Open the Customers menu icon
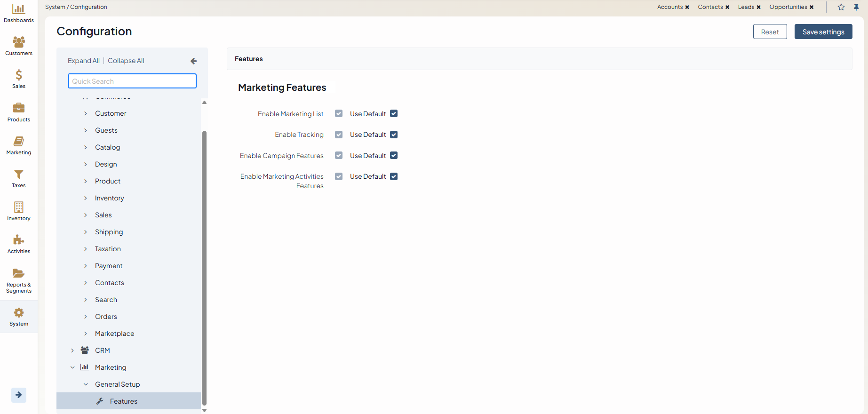The height and width of the screenshot is (414, 868). [x=19, y=42]
